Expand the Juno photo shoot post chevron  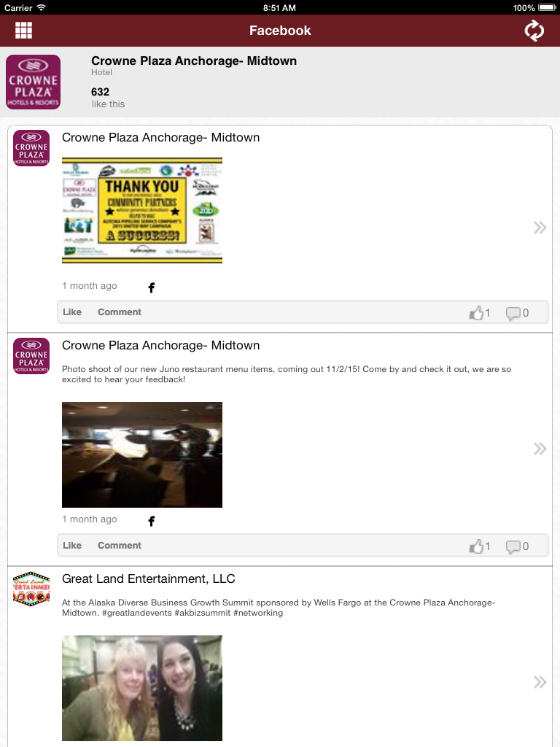(540, 449)
